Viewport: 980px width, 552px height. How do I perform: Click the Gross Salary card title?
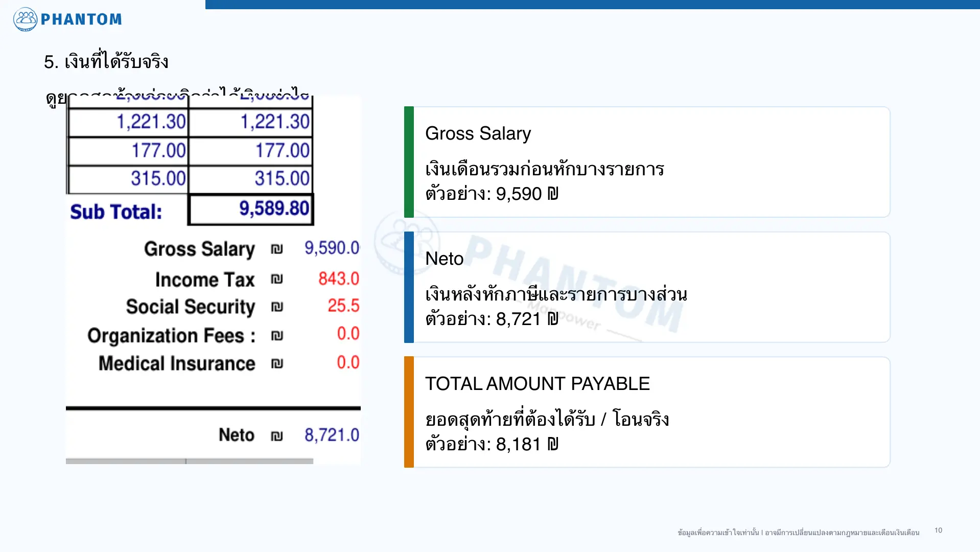(x=478, y=133)
